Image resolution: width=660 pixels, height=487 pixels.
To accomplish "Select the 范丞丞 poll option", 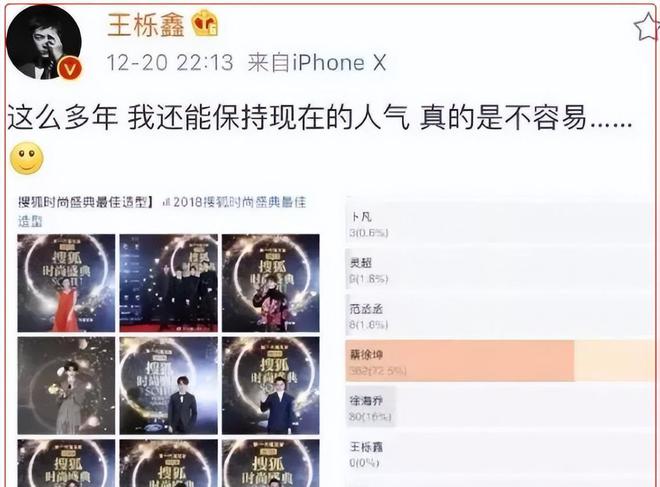I will click(x=500, y=316).
